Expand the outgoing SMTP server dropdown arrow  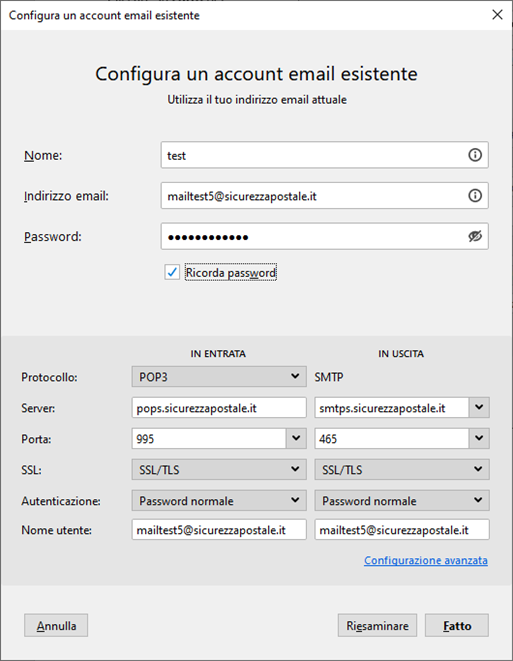click(x=479, y=408)
